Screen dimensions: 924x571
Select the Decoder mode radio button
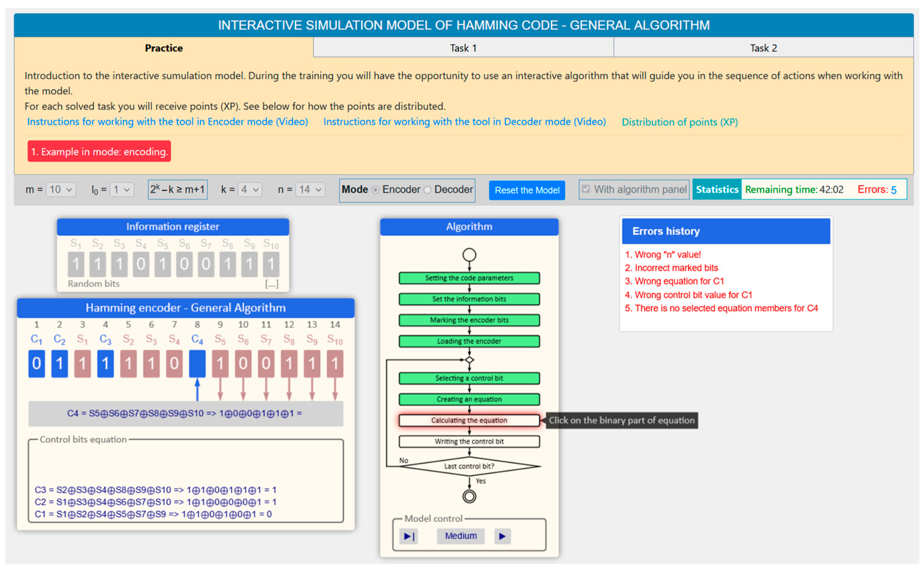coord(427,190)
